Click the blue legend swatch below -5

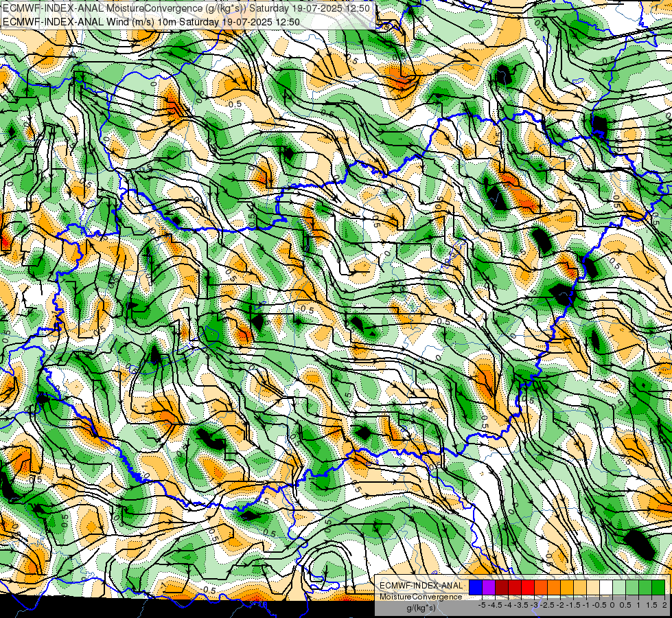pyautogui.click(x=475, y=587)
